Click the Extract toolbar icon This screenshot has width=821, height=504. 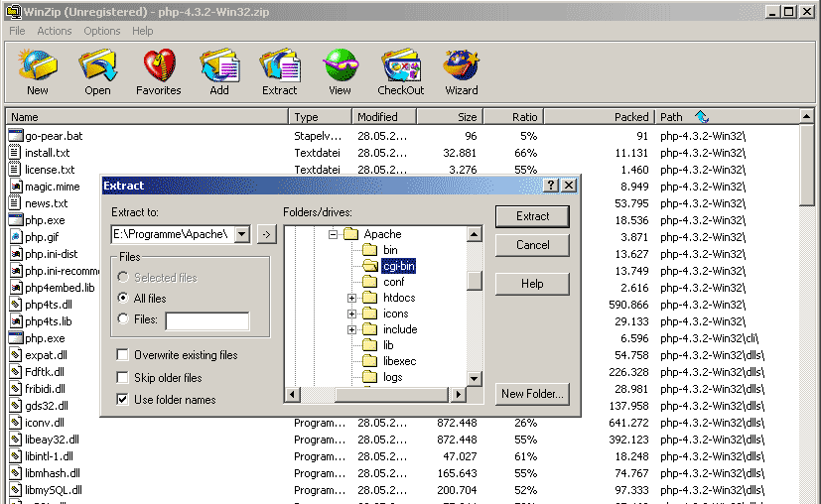[280, 64]
